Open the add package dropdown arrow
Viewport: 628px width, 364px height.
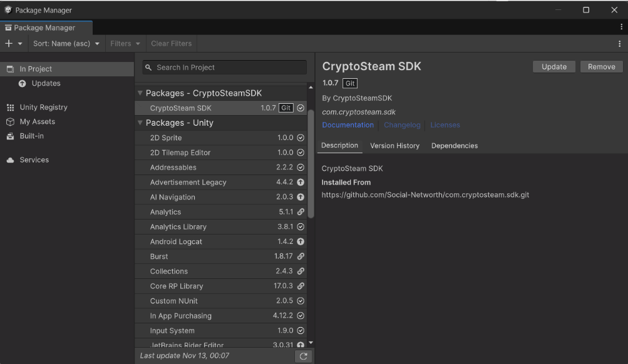[20, 44]
